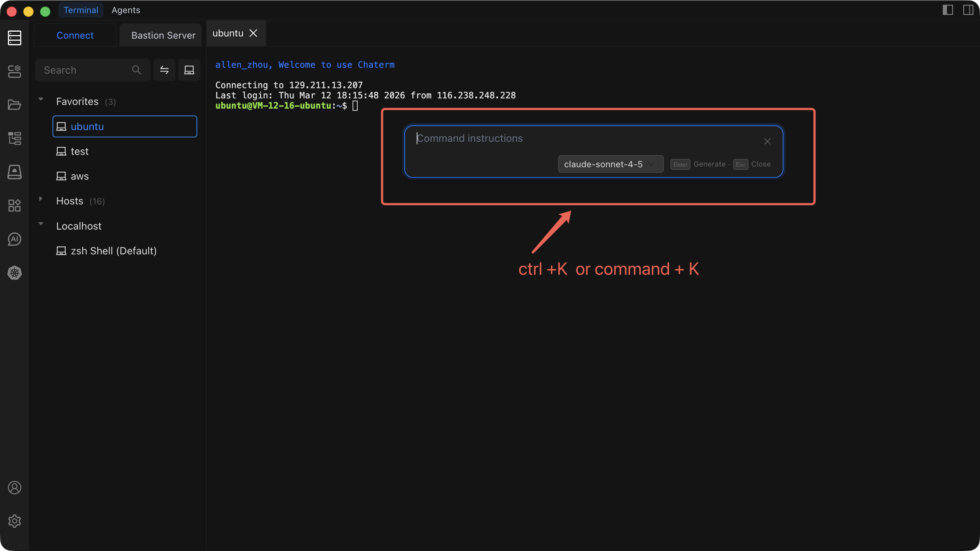Click the swap arrows button beside search
This screenshot has width=980, height=551.
(164, 70)
